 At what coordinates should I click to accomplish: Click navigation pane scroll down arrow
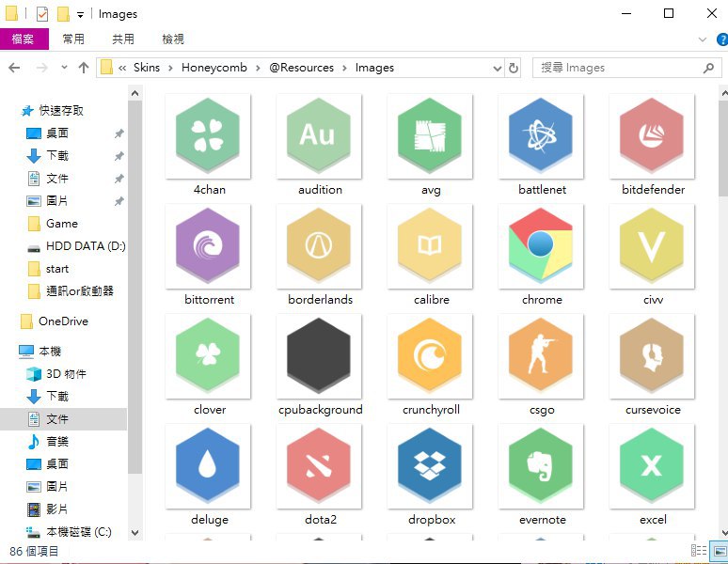pos(135,532)
